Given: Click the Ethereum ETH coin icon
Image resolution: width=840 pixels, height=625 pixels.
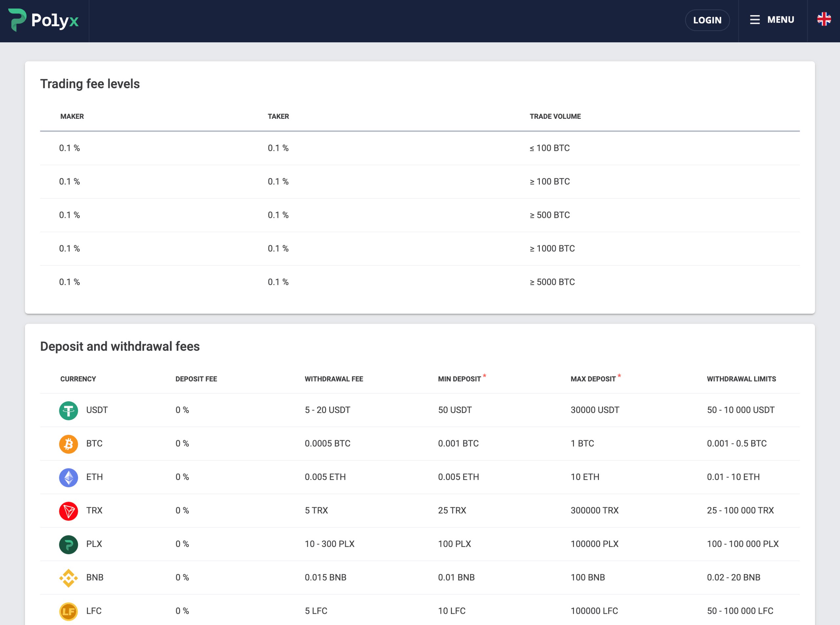Looking at the screenshot, I should [x=69, y=477].
